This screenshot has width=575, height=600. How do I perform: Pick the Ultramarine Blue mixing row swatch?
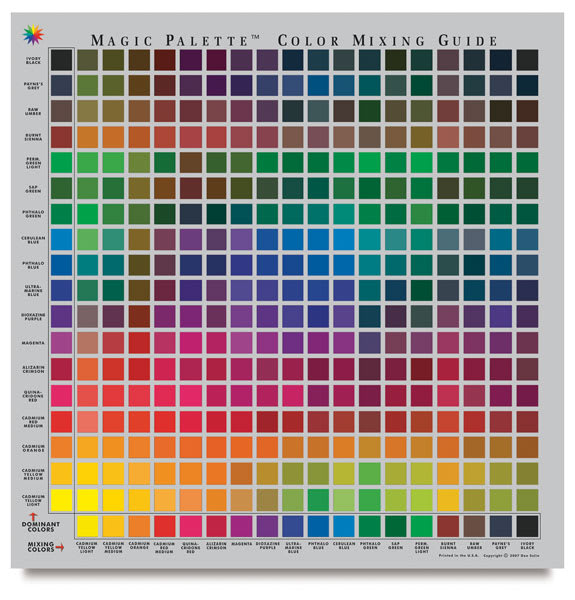293,526
